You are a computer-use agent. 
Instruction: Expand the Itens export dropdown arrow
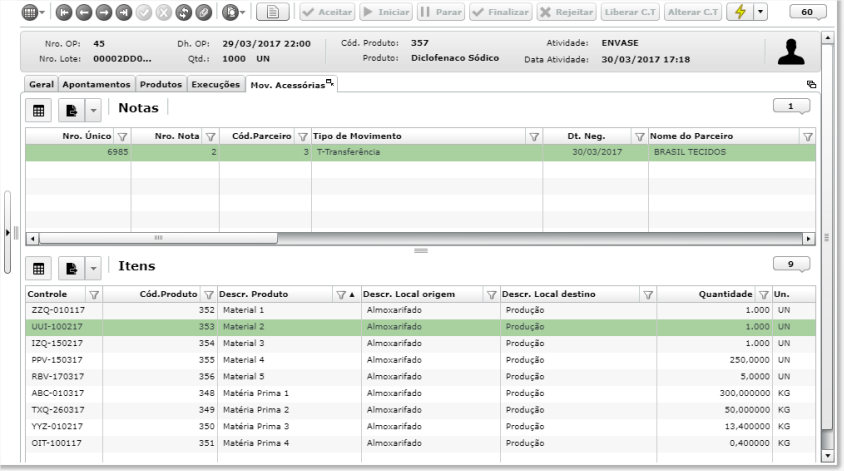(93, 269)
